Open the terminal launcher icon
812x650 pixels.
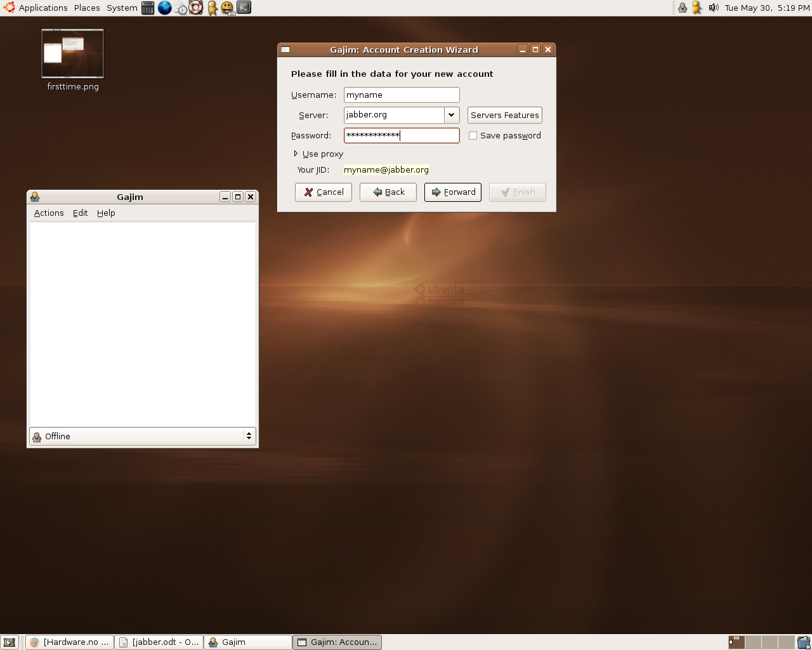tap(244, 8)
